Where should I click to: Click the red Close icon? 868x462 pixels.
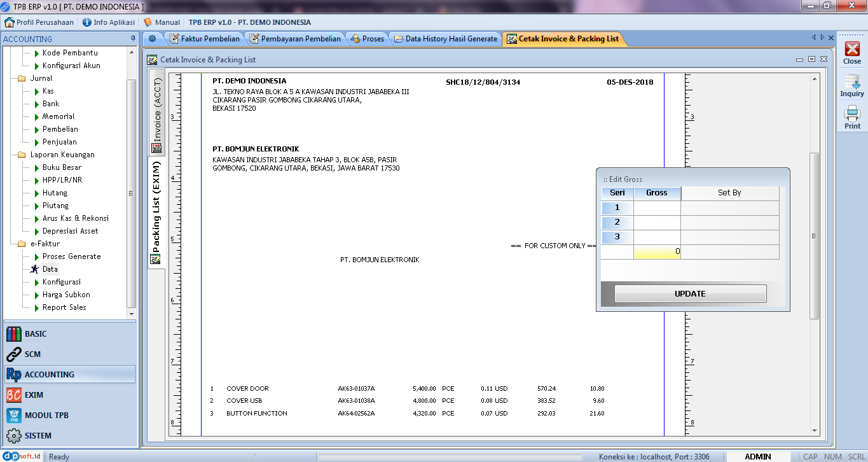pos(852,52)
